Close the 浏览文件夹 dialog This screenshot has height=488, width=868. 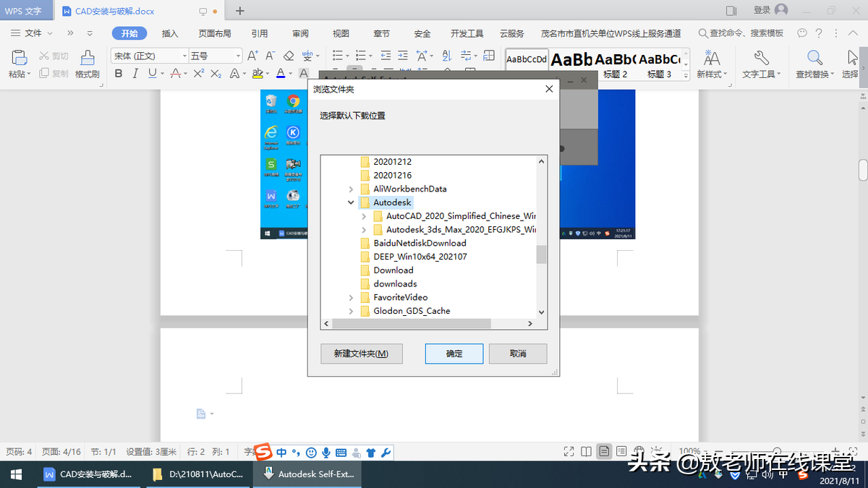pos(549,89)
